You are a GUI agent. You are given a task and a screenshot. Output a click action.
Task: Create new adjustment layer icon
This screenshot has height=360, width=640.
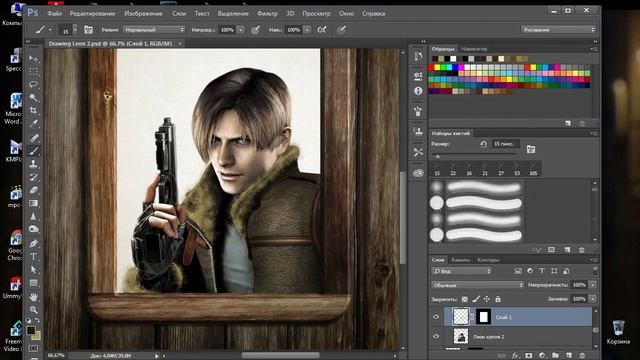(542, 356)
